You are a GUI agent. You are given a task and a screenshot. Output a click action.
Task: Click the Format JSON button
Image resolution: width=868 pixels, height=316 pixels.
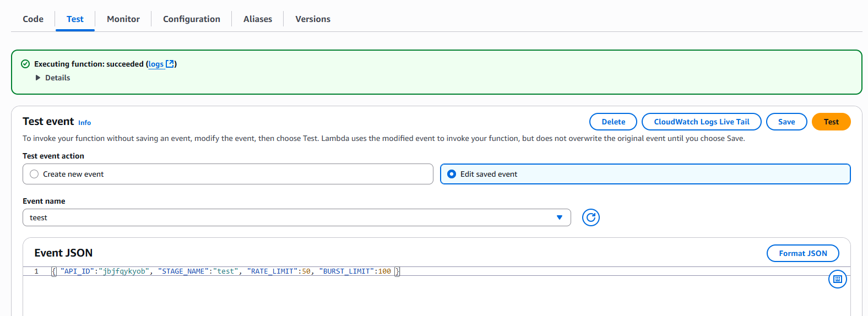tap(803, 253)
